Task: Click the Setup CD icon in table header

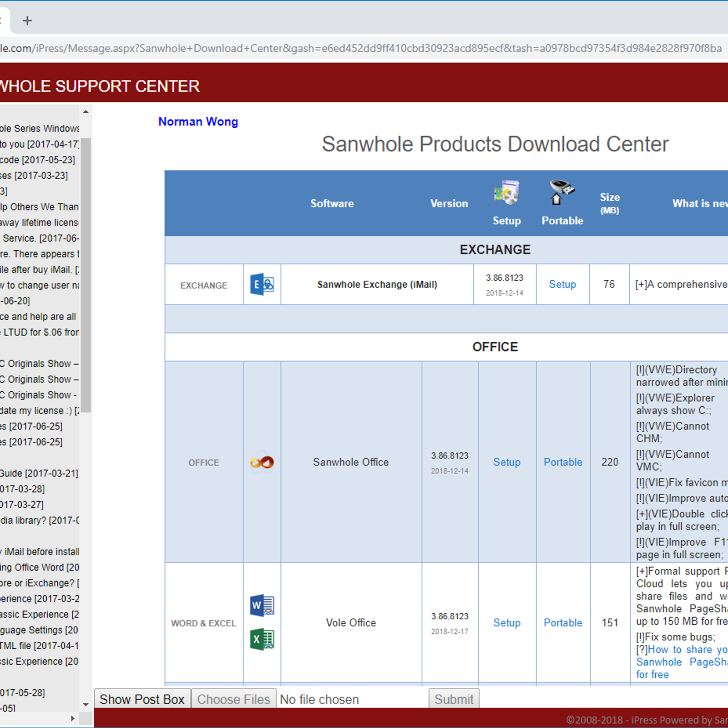Action: pos(506,193)
